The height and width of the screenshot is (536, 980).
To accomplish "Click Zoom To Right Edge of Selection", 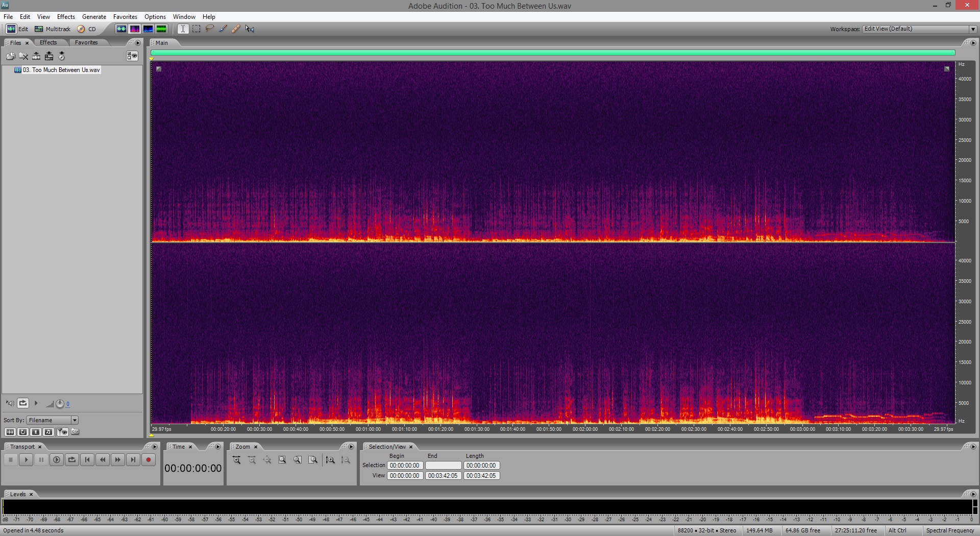I will pos(313,460).
